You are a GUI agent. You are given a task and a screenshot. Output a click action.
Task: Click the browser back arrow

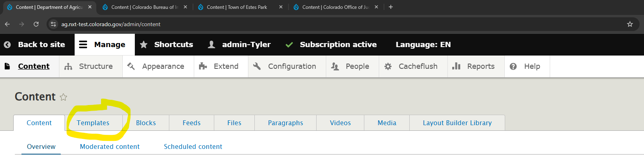(7, 24)
